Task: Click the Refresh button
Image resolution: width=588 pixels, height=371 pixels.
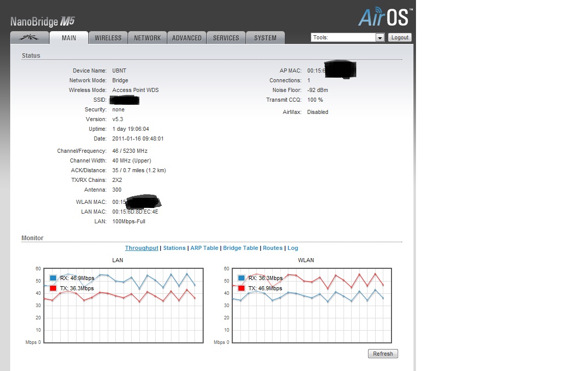Action: (x=383, y=354)
